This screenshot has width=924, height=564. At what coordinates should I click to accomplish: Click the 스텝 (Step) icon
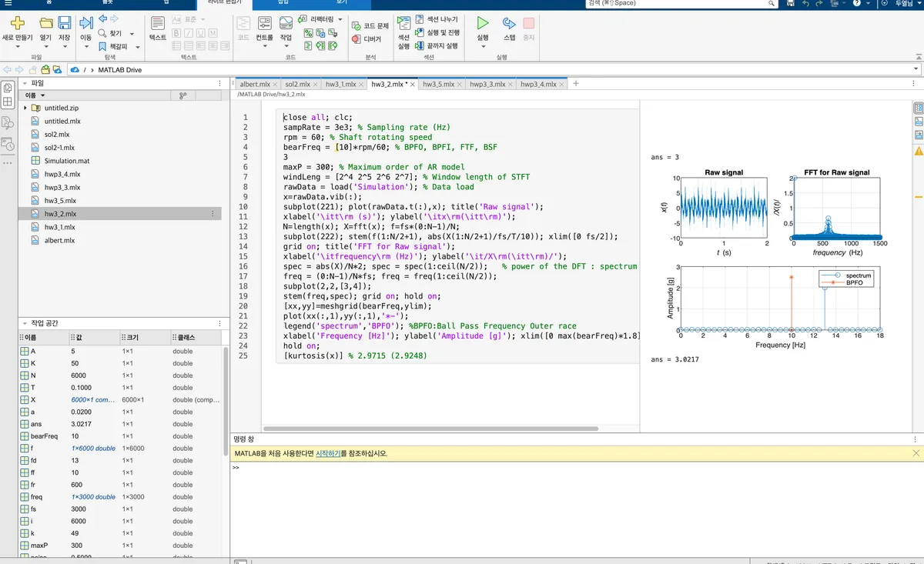pos(509,23)
